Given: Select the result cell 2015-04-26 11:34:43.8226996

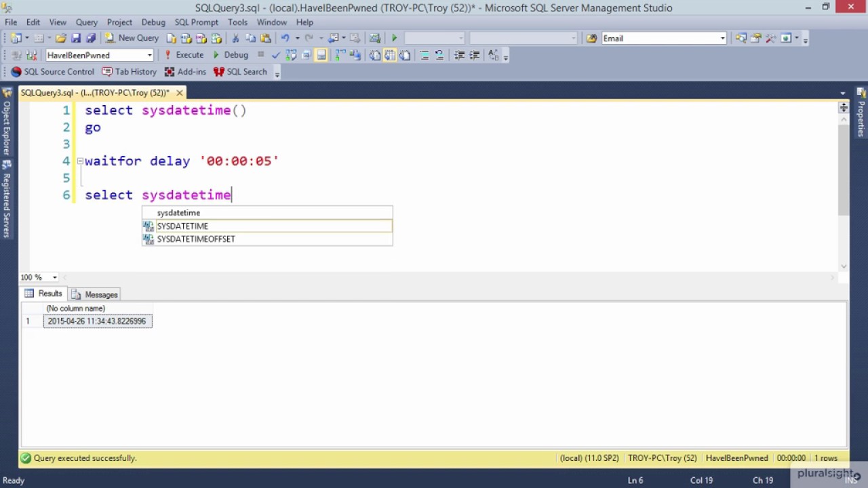Looking at the screenshot, I should (98, 321).
